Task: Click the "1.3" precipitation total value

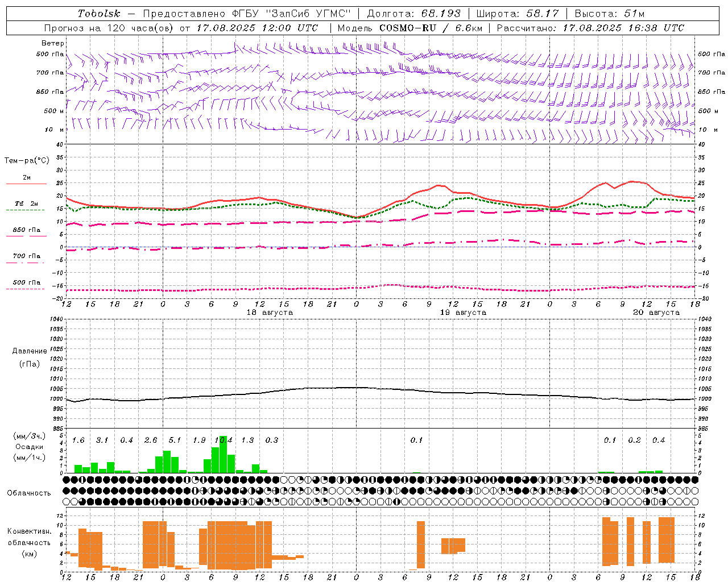Action: pyautogui.click(x=247, y=440)
